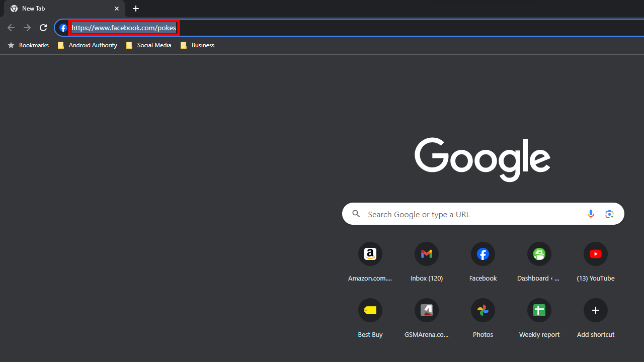This screenshot has width=644, height=362.
Task: Open the GSMArena.com shortcut
Action: [x=427, y=319]
